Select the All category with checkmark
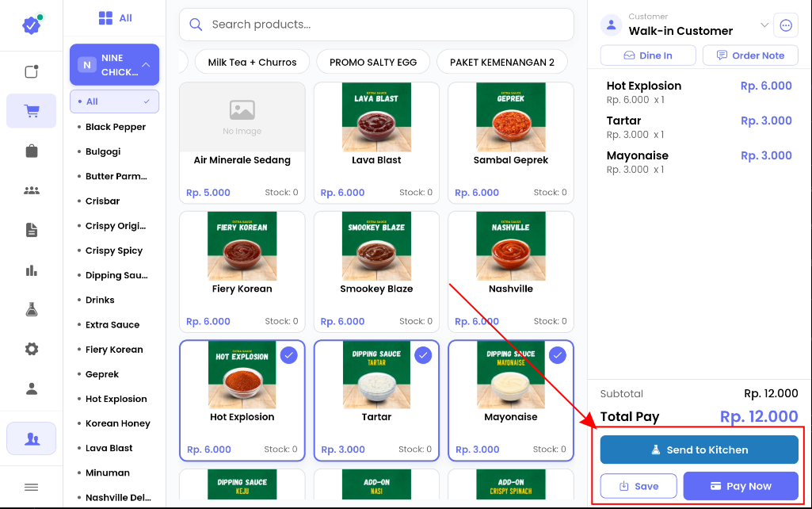This screenshot has height=509, width=812. tap(114, 101)
